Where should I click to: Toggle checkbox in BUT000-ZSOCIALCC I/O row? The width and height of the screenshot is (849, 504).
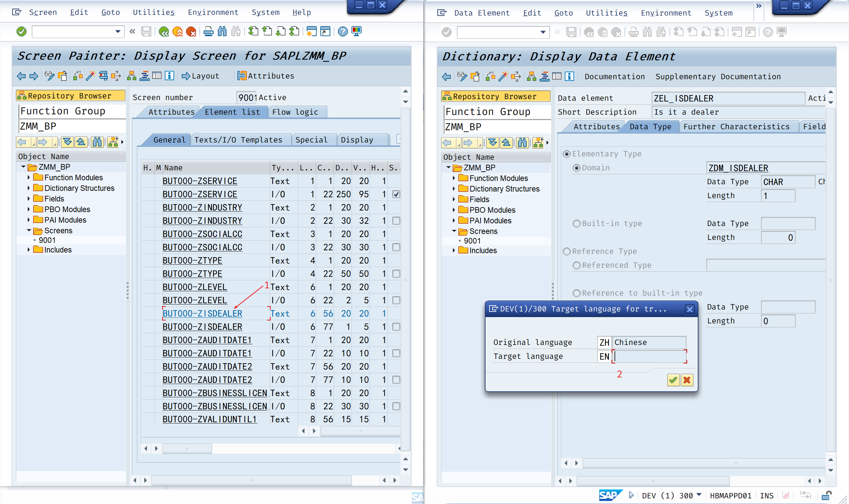(x=396, y=247)
